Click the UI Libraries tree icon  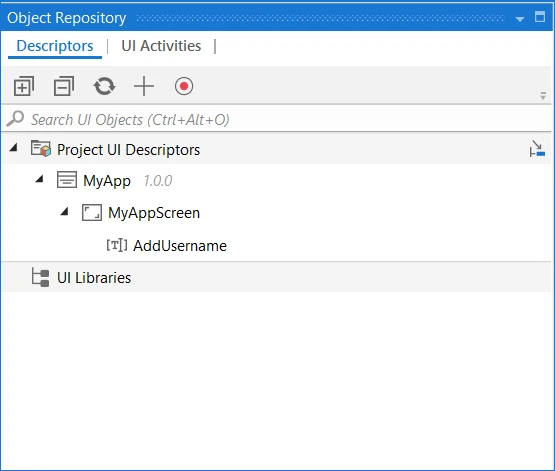click(40, 277)
